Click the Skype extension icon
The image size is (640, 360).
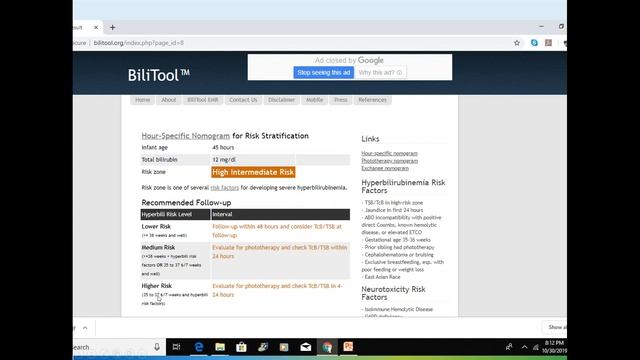coord(534,43)
